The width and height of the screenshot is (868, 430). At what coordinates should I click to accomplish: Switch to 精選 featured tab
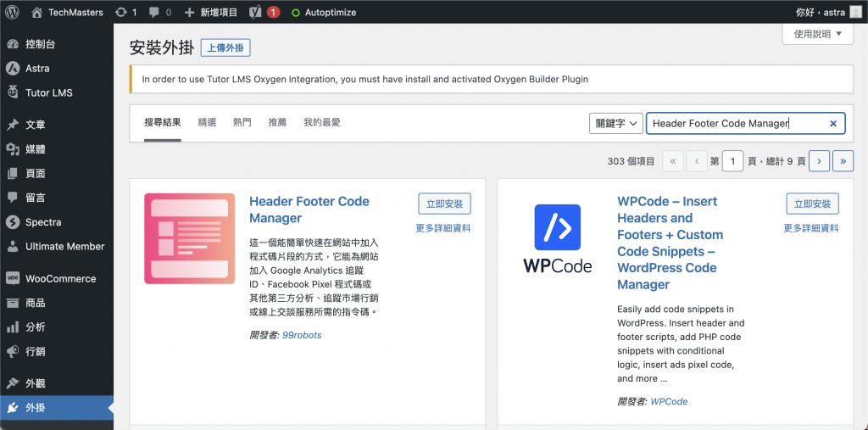click(x=207, y=122)
